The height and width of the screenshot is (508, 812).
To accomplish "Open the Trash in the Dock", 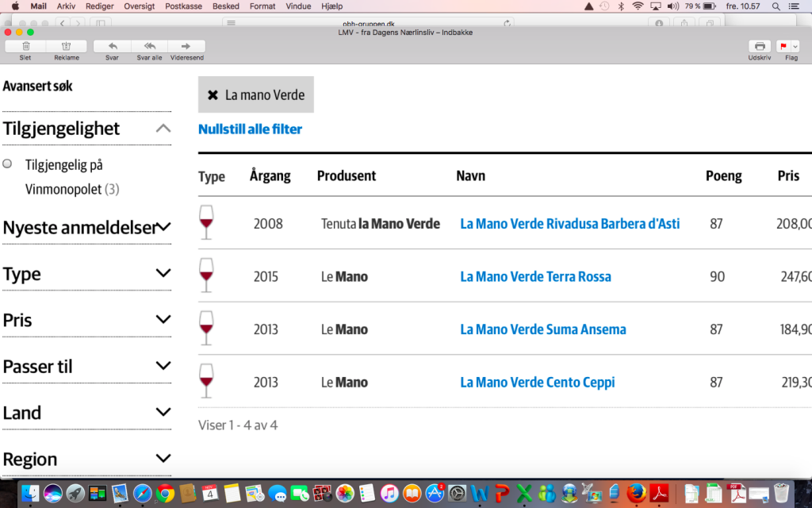I will point(781,493).
